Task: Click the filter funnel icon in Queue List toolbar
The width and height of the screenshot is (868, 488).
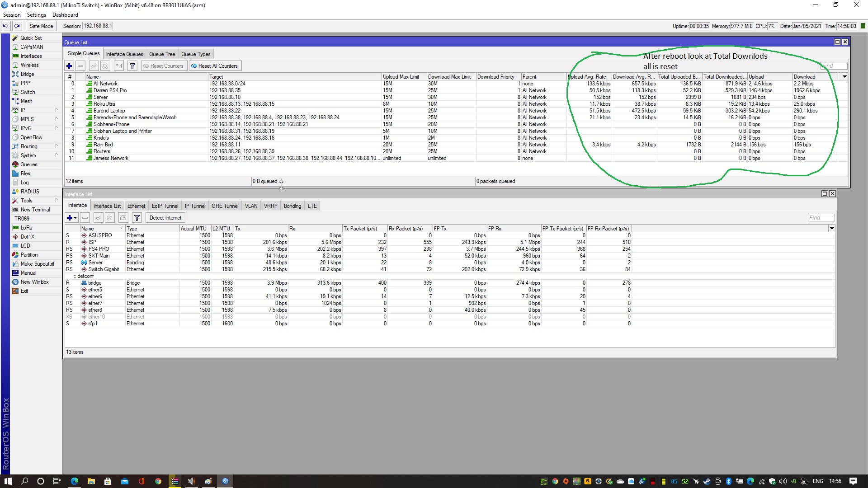Action: [132, 66]
